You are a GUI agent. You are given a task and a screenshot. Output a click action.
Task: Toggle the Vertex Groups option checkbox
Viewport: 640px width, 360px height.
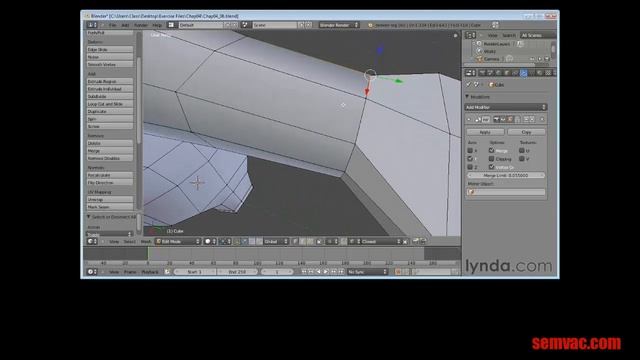491,167
